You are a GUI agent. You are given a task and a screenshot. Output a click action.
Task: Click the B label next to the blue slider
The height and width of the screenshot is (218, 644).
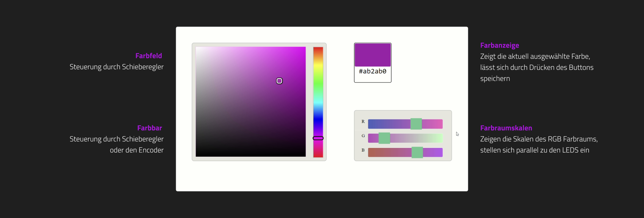pyautogui.click(x=363, y=150)
